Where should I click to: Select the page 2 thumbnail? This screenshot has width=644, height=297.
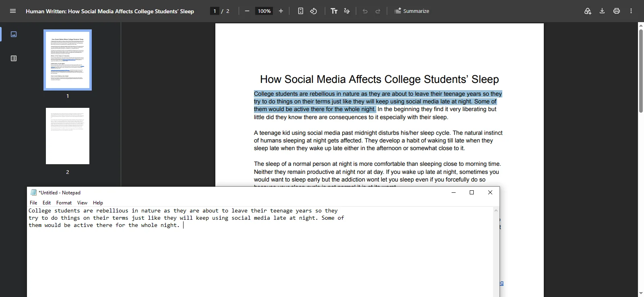[x=68, y=136]
